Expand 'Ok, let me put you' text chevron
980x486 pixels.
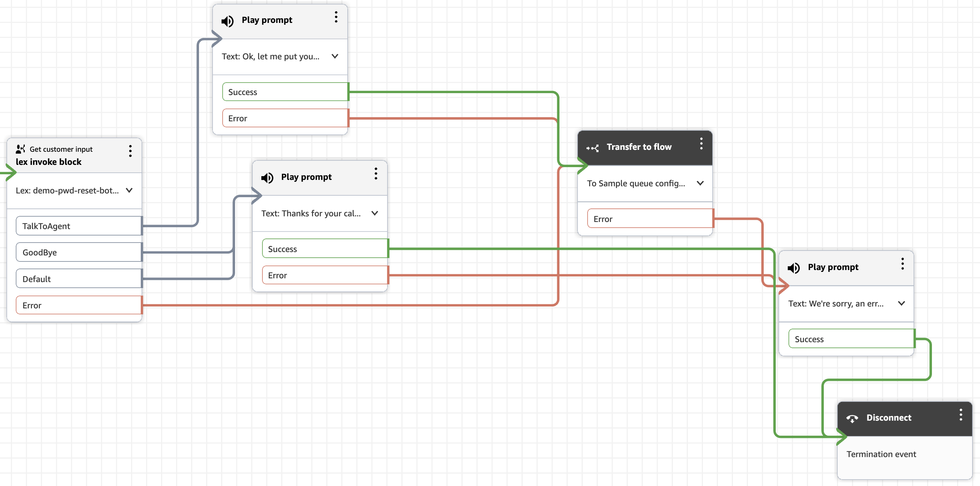335,56
